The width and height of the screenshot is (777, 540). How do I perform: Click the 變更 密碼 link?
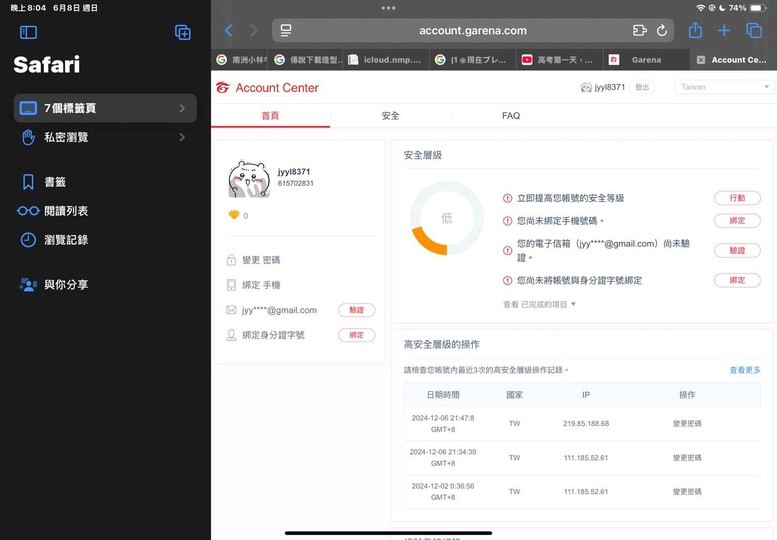(261, 260)
